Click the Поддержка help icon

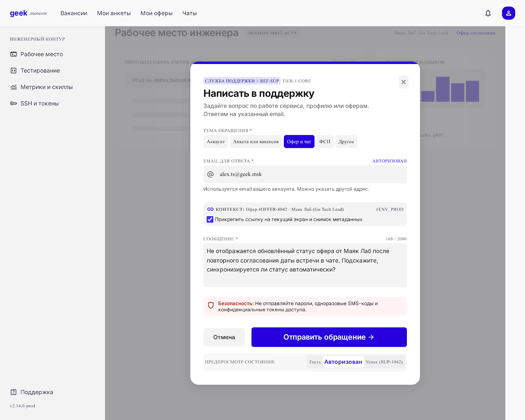pos(13,392)
